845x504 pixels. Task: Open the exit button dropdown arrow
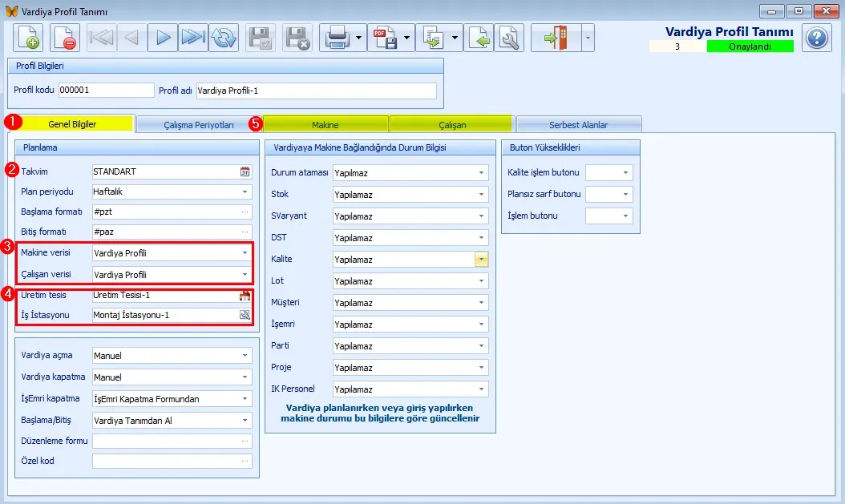(588, 38)
